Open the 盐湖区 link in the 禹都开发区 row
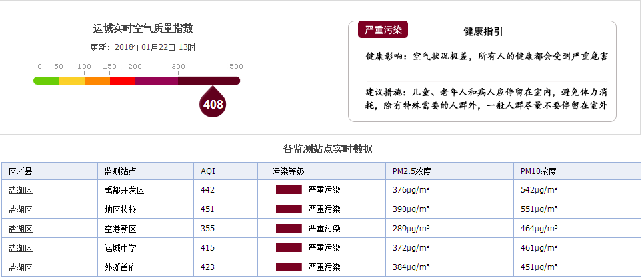 (x=21, y=190)
